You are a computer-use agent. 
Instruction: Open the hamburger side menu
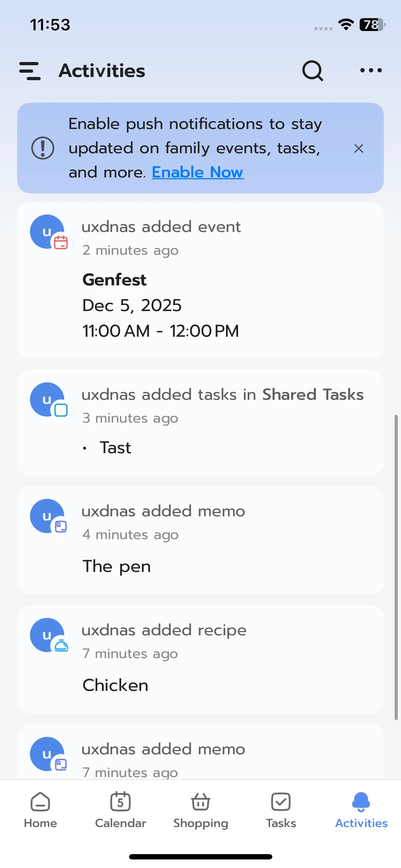tap(30, 71)
